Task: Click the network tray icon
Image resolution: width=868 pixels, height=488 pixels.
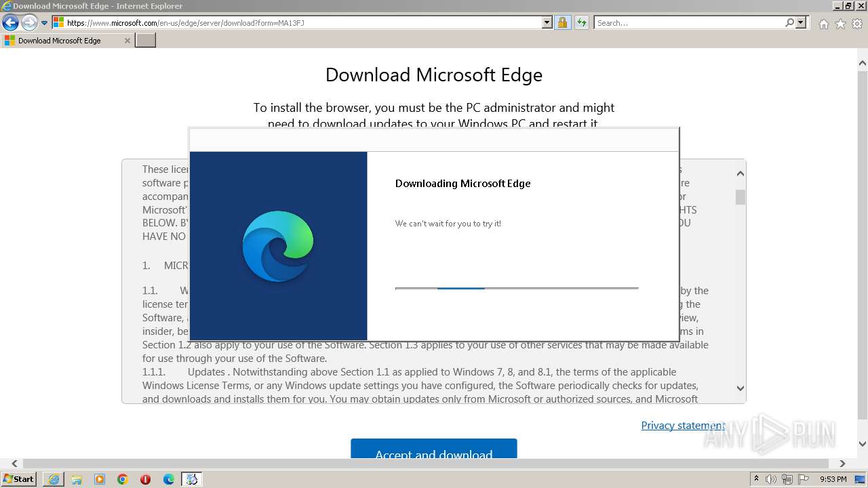Action: tap(787, 479)
